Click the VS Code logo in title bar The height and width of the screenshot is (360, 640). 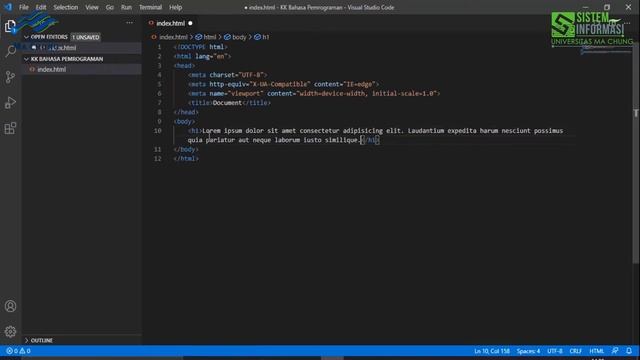point(8,7)
